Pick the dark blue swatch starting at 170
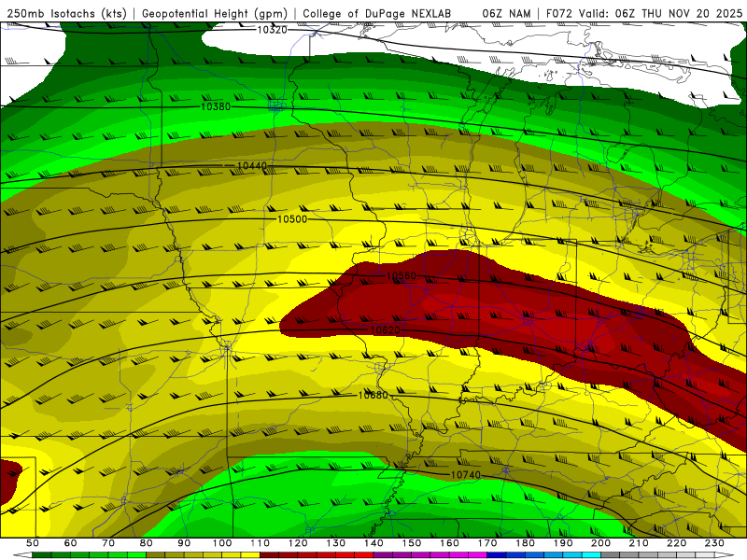 (x=497, y=554)
